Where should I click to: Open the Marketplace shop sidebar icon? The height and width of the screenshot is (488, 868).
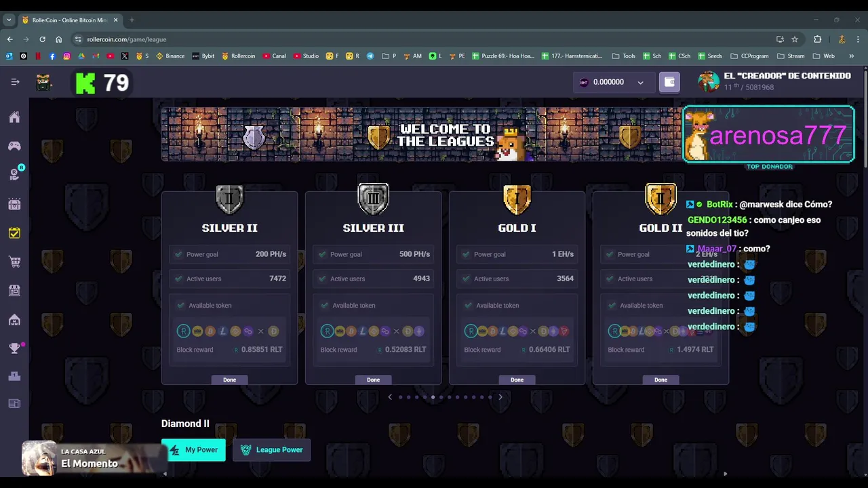coord(14,290)
